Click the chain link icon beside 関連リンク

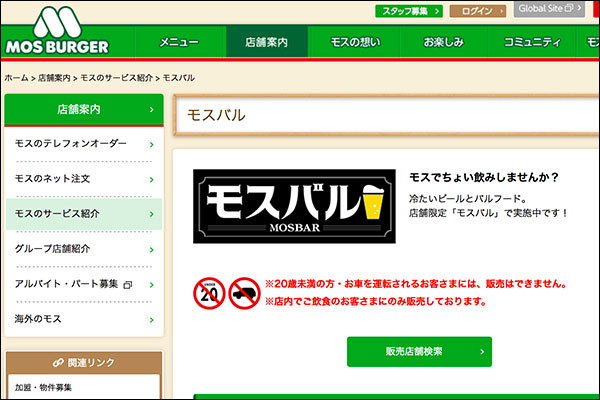coord(58,362)
